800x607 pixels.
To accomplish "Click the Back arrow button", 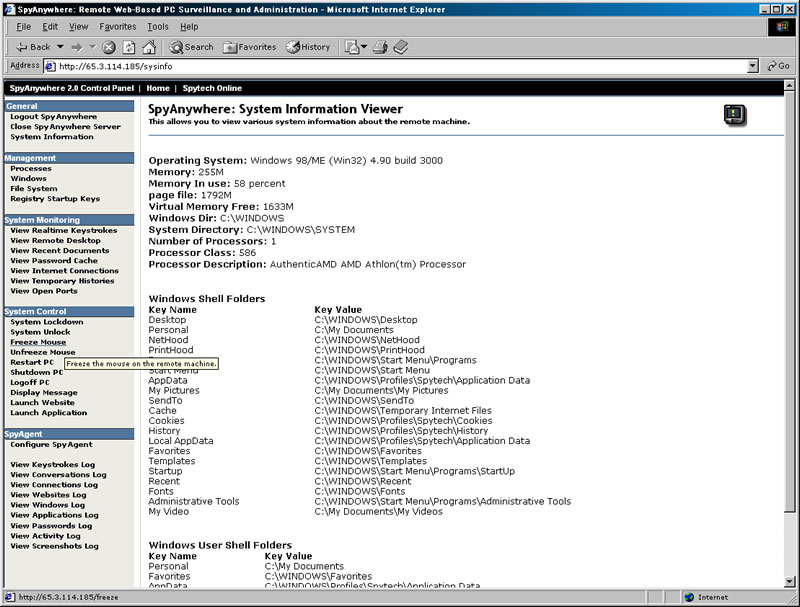I will click(33, 47).
